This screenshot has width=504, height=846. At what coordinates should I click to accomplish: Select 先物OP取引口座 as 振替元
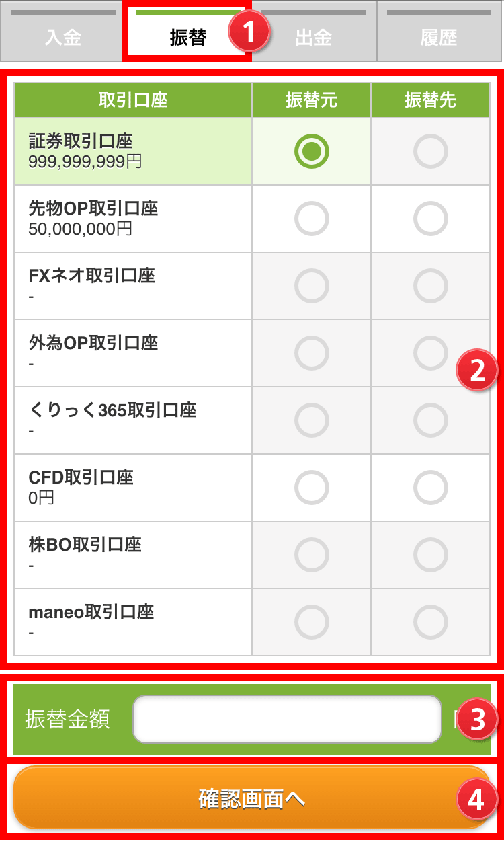pos(312,219)
